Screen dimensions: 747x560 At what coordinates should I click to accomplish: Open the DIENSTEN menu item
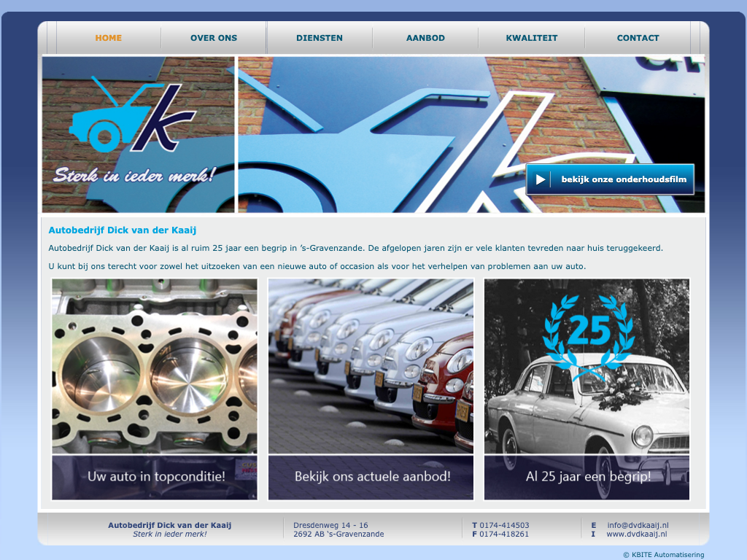(x=320, y=38)
